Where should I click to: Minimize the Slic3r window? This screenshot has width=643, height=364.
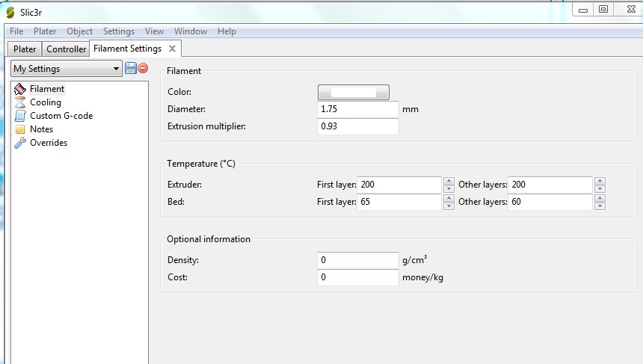582,10
